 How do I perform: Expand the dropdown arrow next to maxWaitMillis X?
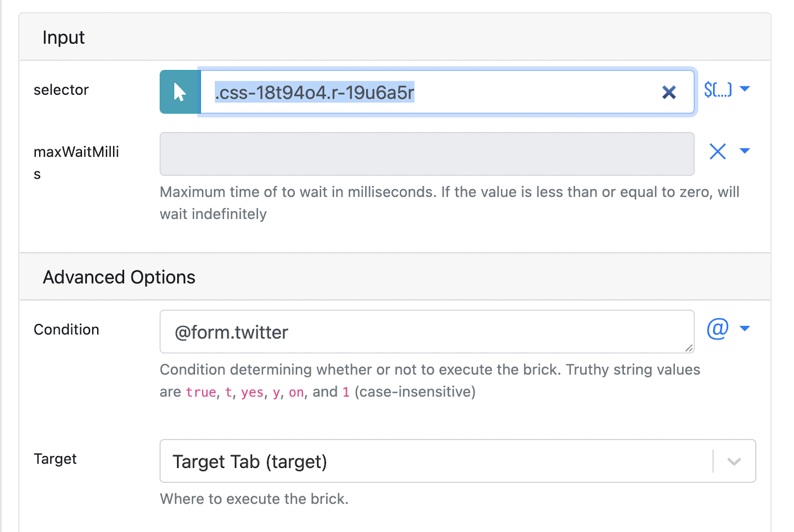(x=745, y=151)
